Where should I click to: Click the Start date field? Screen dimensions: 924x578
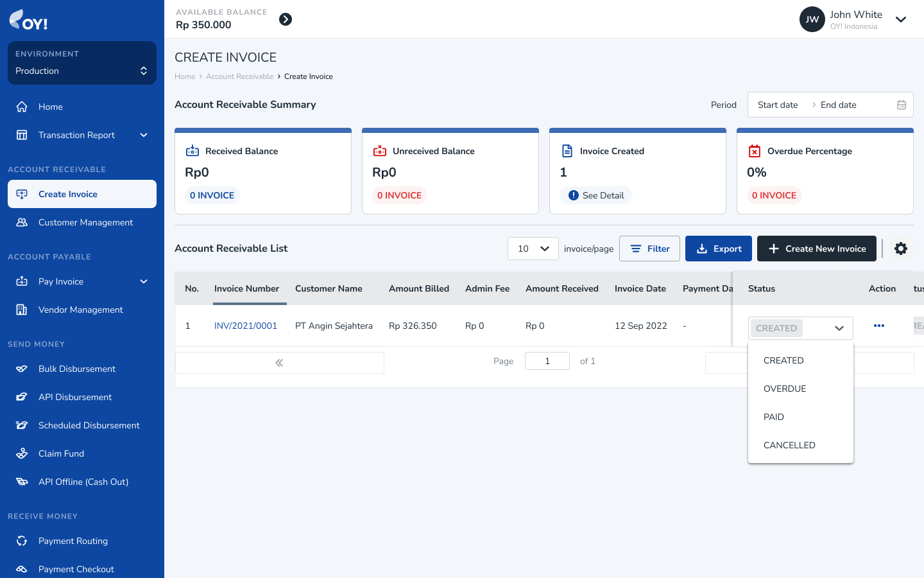(x=778, y=105)
